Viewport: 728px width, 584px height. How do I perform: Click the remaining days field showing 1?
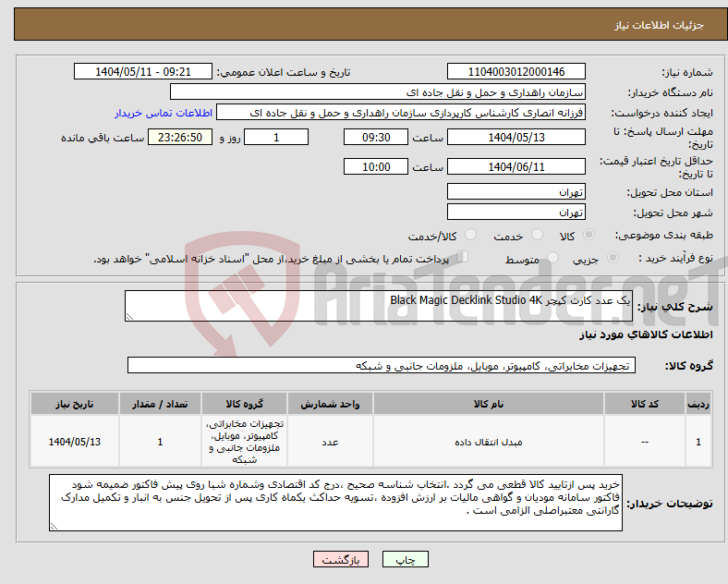pos(276,137)
